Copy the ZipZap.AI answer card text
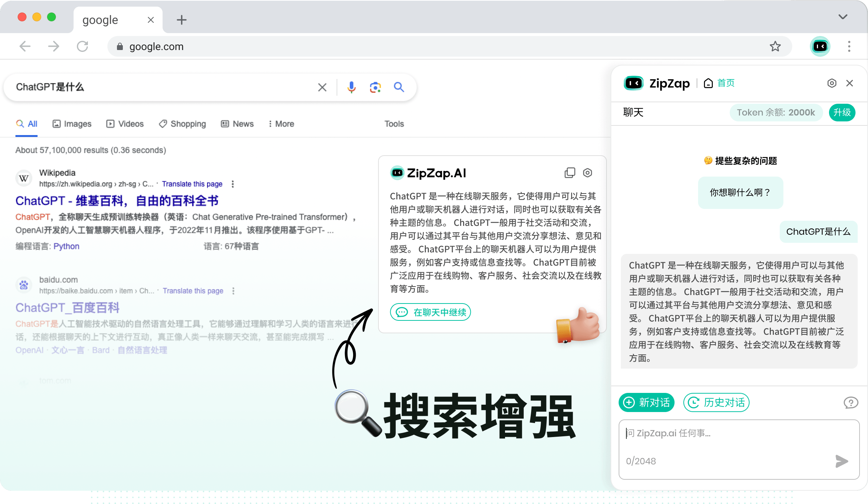 [570, 173]
